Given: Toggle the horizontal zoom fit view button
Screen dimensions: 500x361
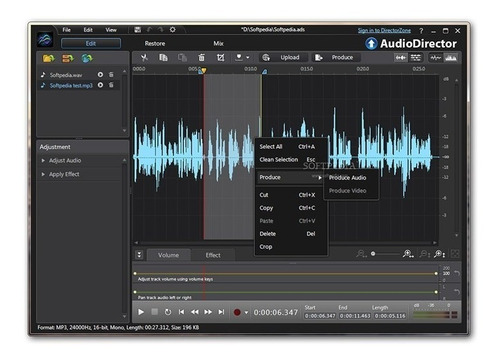Looking at the screenshot, I should pos(400,58).
